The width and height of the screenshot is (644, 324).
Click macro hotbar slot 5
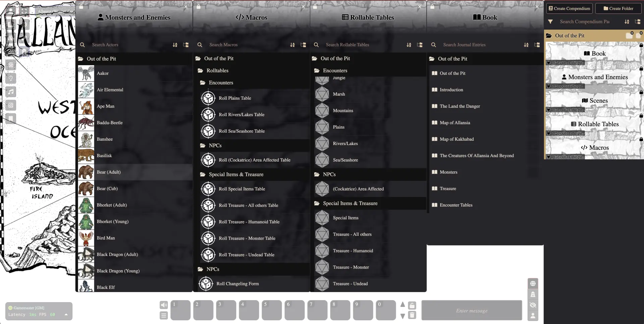tap(272, 310)
